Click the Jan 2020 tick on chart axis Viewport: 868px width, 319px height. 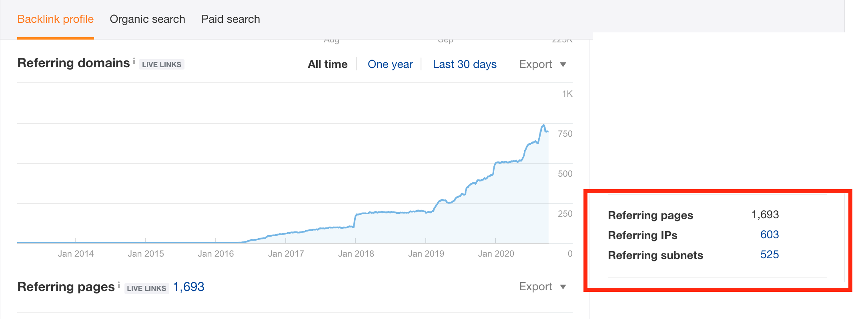pos(496,254)
